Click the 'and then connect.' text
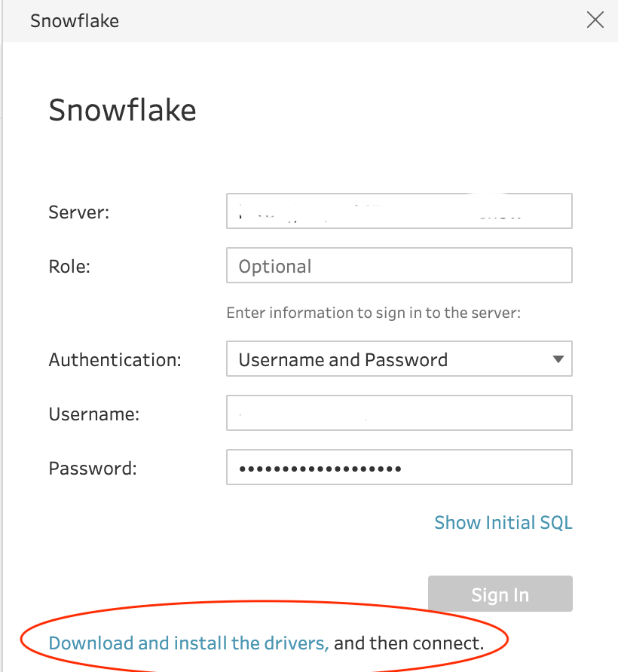 (408, 643)
